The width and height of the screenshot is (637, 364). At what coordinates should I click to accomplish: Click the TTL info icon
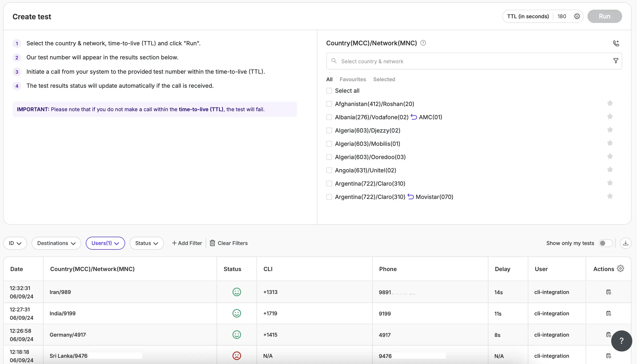(x=577, y=16)
